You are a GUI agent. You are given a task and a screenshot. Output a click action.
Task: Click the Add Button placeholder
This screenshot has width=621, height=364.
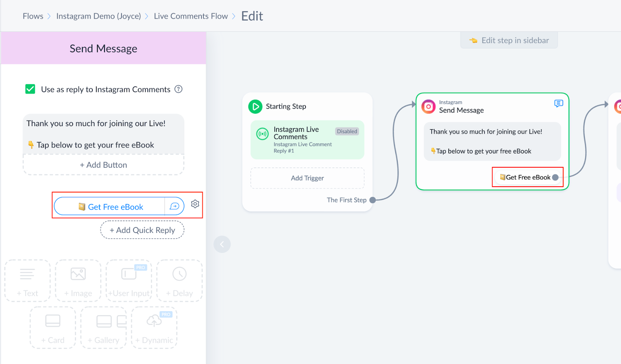pyautogui.click(x=103, y=165)
